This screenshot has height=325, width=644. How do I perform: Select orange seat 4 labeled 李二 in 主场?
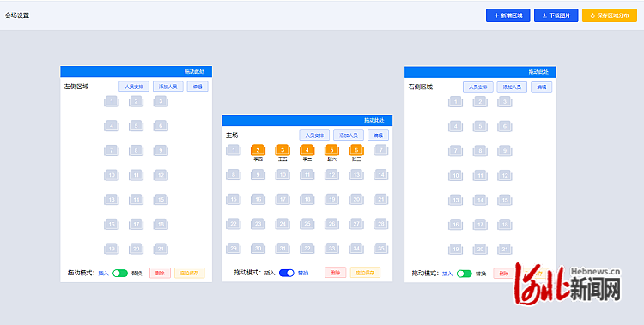click(307, 151)
